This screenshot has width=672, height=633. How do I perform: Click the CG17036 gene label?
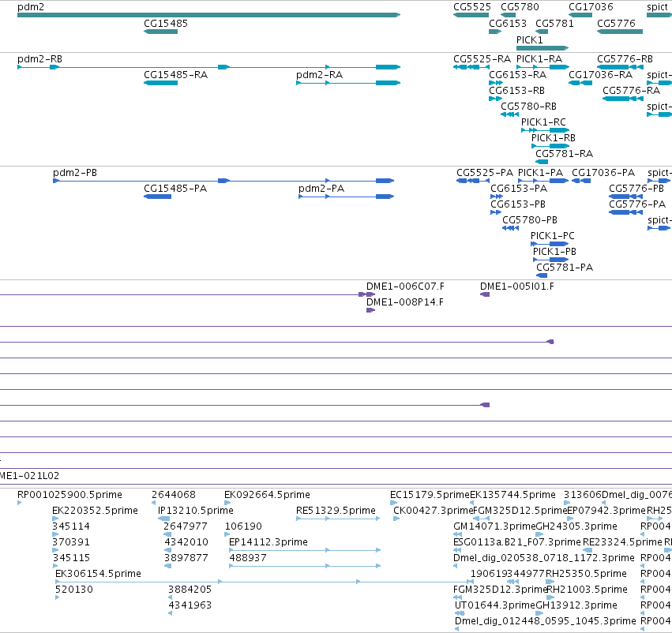pos(591,7)
